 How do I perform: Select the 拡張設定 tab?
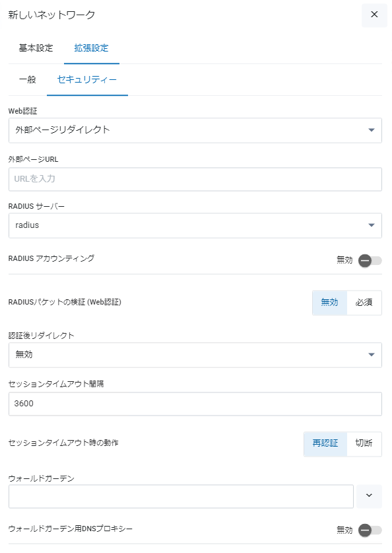[92, 48]
